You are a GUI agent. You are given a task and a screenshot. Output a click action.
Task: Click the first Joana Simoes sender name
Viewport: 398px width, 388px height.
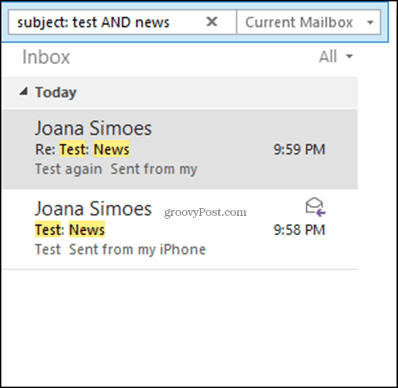[x=93, y=128]
